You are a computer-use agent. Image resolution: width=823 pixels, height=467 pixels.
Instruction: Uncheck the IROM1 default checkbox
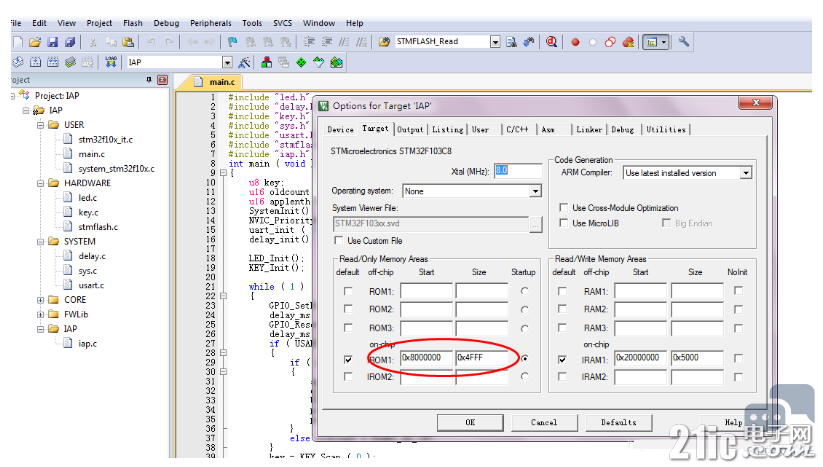click(x=348, y=359)
